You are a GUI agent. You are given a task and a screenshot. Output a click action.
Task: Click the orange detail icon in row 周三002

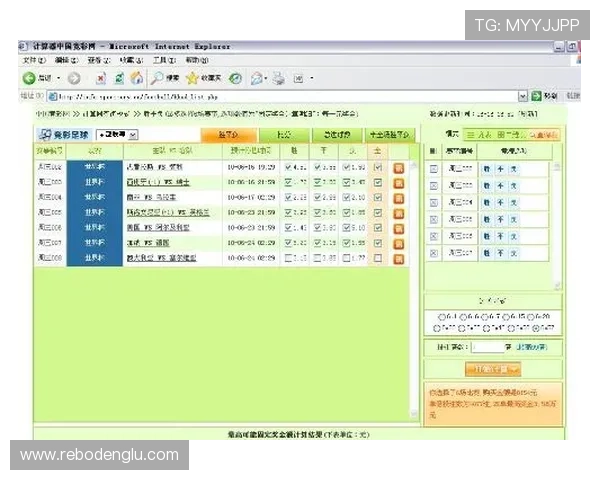point(399,168)
